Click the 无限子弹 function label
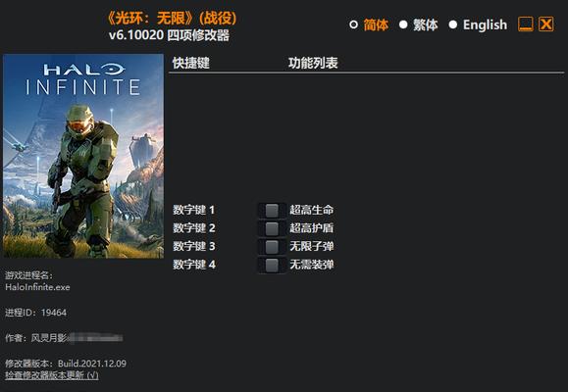568x392 pixels. 312,247
